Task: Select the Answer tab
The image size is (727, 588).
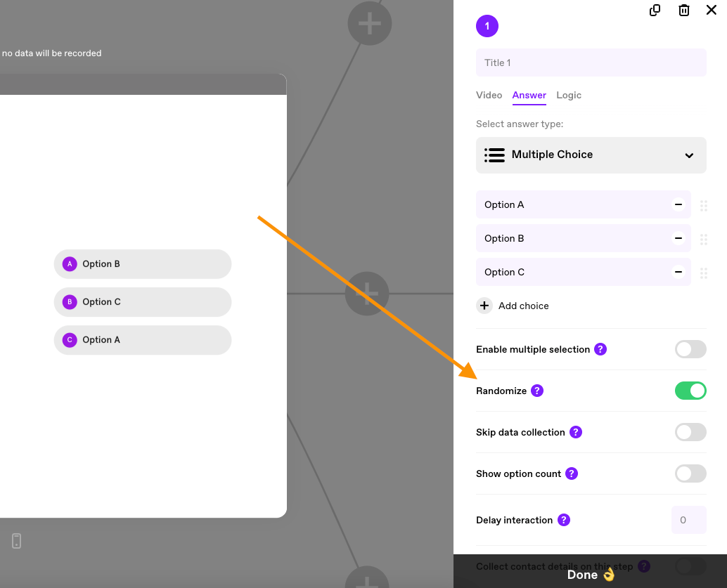Action: [529, 95]
